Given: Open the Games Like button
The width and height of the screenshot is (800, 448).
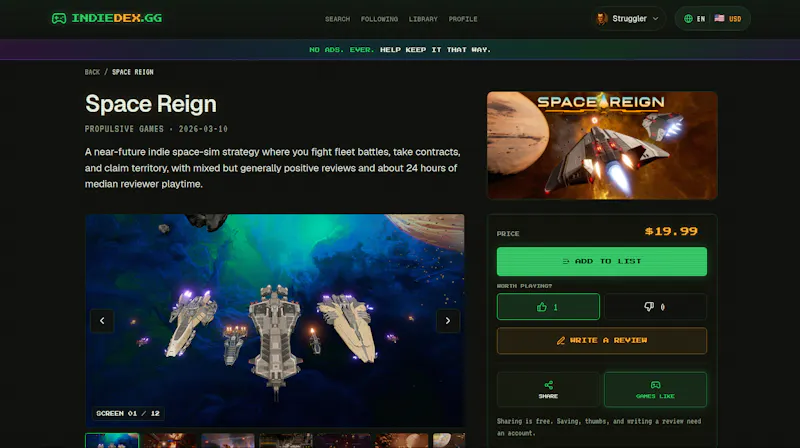Looking at the screenshot, I should tap(656, 389).
